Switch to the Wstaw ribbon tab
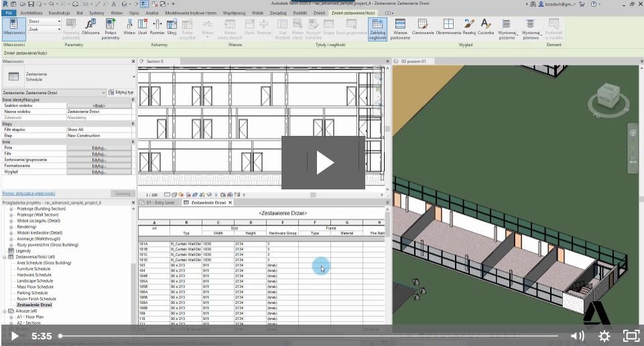 click(x=117, y=13)
